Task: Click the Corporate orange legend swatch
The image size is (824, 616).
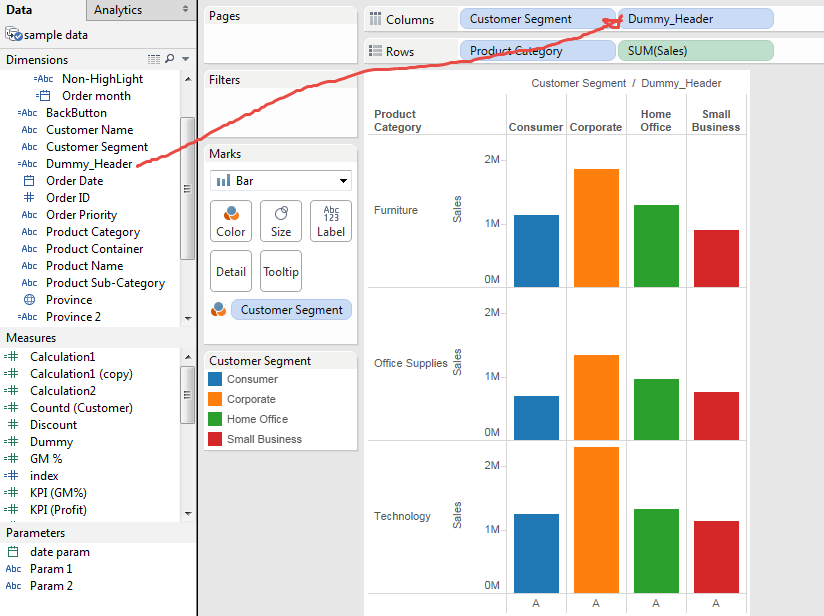Action: 215,399
